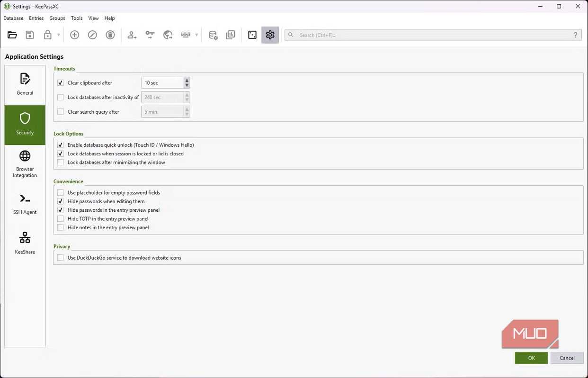Increase clipboard clear timeout with up arrow
Image resolution: width=588 pixels, height=378 pixels.
[187, 80]
